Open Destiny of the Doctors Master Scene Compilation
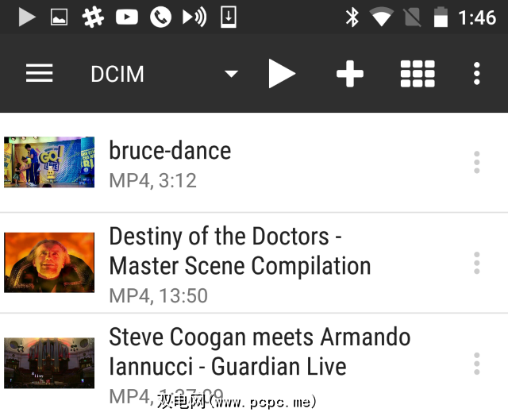The width and height of the screenshot is (508, 420). (240, 251)
